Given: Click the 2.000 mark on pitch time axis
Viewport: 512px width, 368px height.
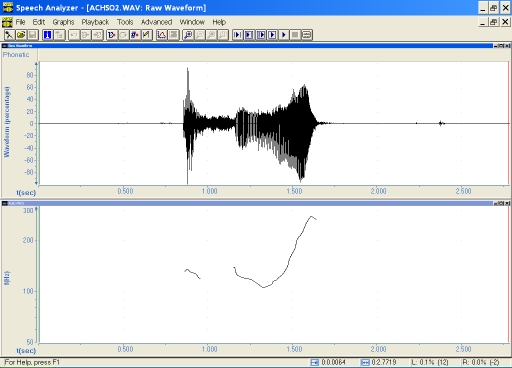Looking at the screenshot, I should pos(378,349).
